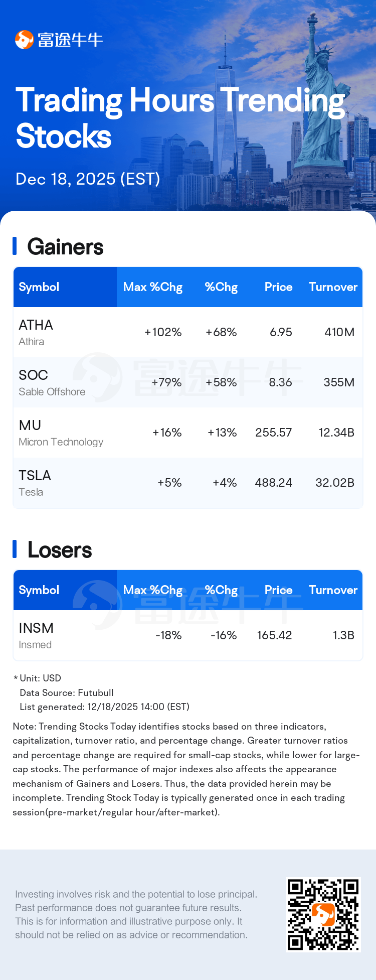Click the Futubull logo icon in header
The width and height of the screenshot is (376, 980).
(24, 40)
